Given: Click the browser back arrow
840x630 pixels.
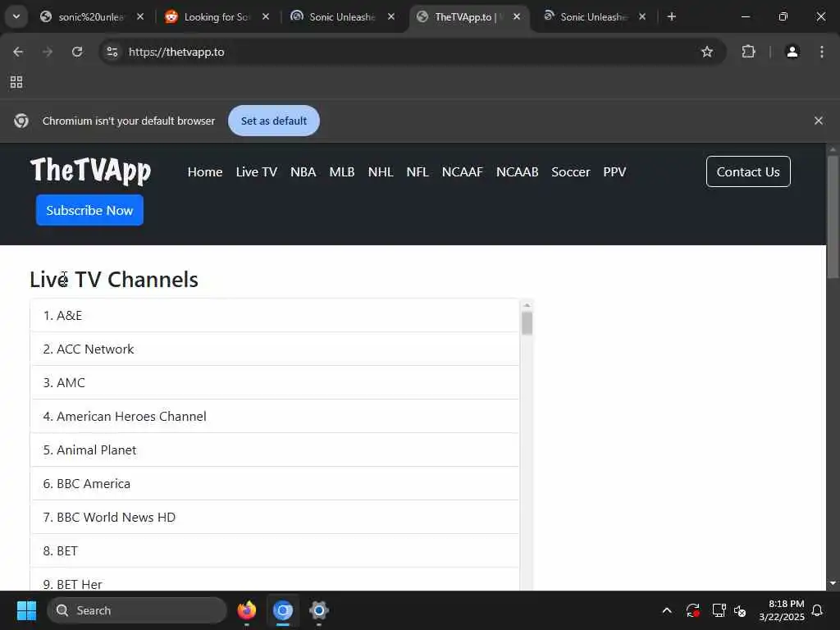Looking at the screenshot, I should coord(18,52).
